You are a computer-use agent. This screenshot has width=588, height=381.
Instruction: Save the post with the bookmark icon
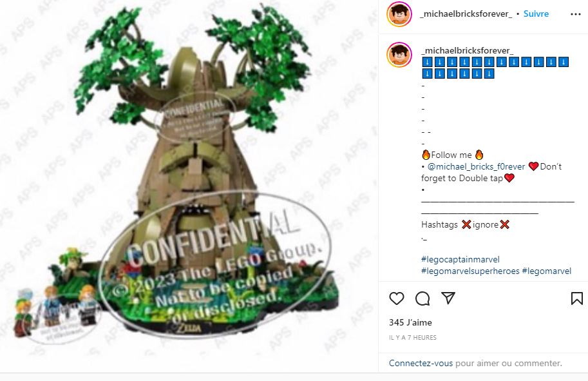pos(577,298)
